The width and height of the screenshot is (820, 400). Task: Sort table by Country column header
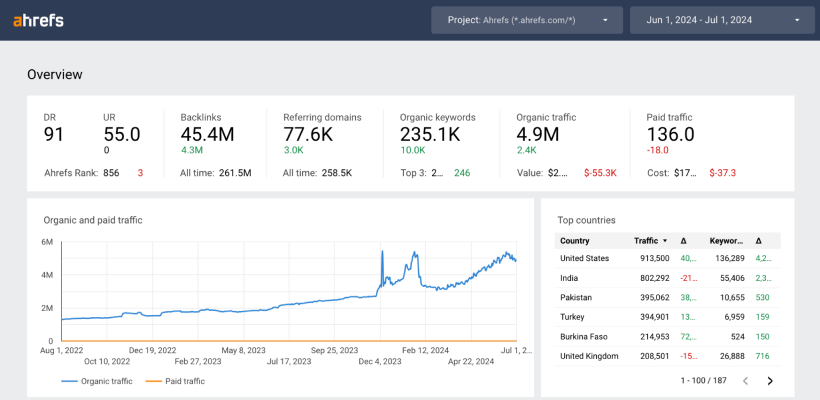click(575, 241)
